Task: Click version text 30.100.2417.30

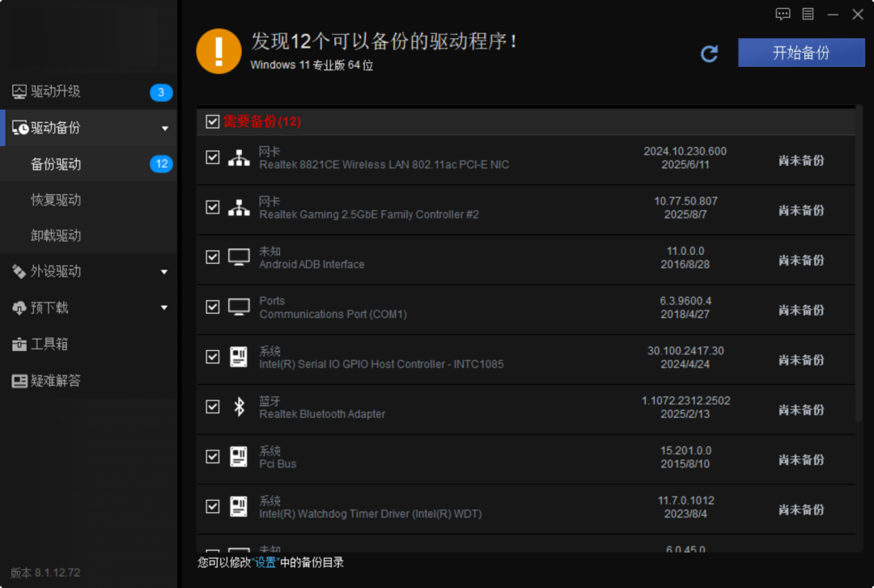Action: click(x=685, y=350)
